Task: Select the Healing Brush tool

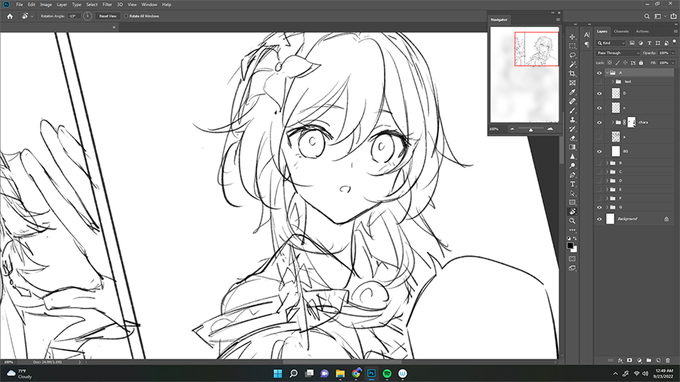Action: pos(572,101)
